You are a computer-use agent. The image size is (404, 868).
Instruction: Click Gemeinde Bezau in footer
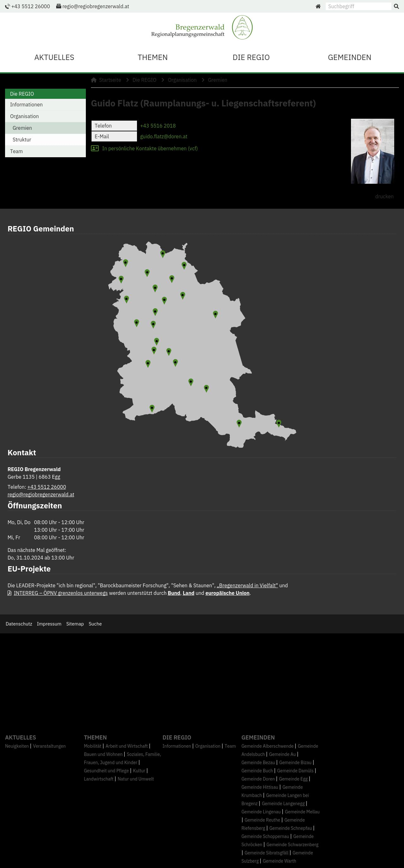click(x=258, y=763)
